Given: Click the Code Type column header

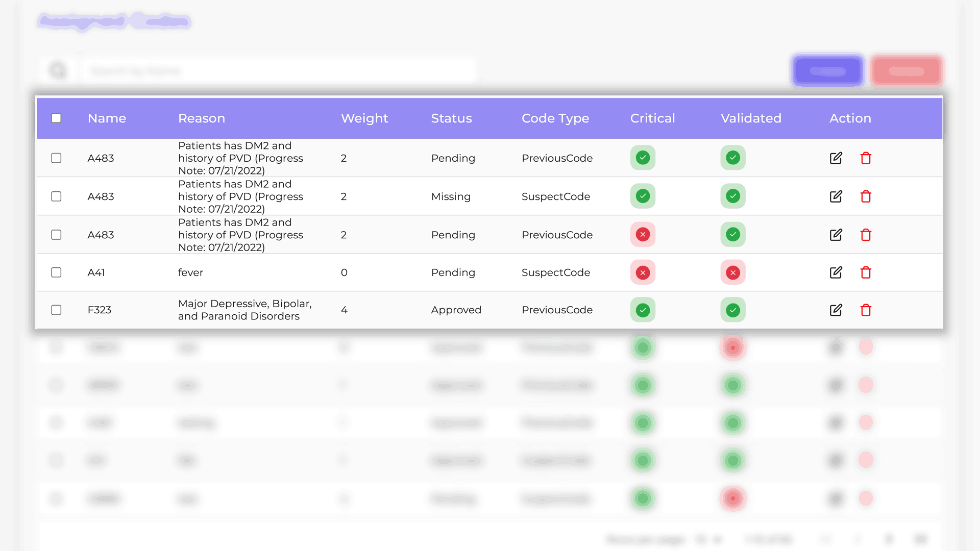Looking at the screenshot, I should click(x=555, y=118).
